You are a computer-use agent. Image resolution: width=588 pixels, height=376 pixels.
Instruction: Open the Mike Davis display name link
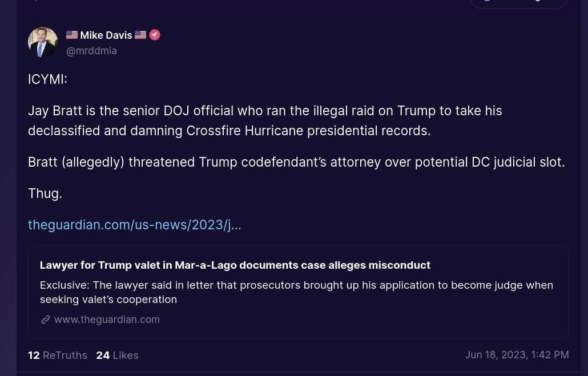[106, 35]
